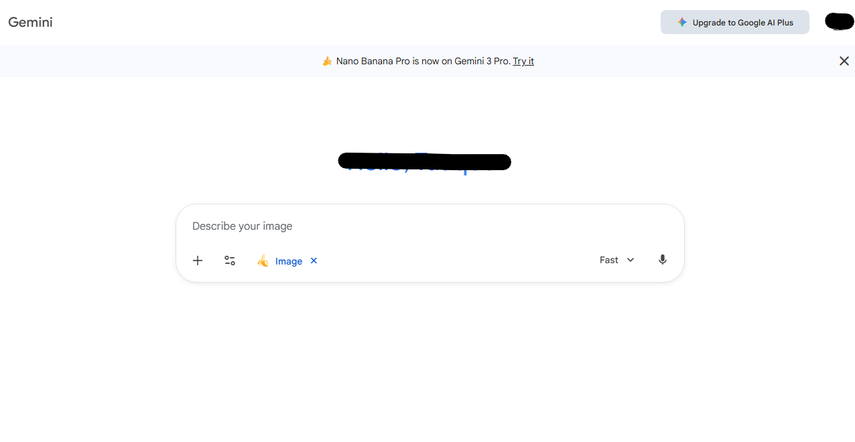Click the Gemini logo text
Image resolution: width=855 pixels, height=442 pixels.
[30, 22]
